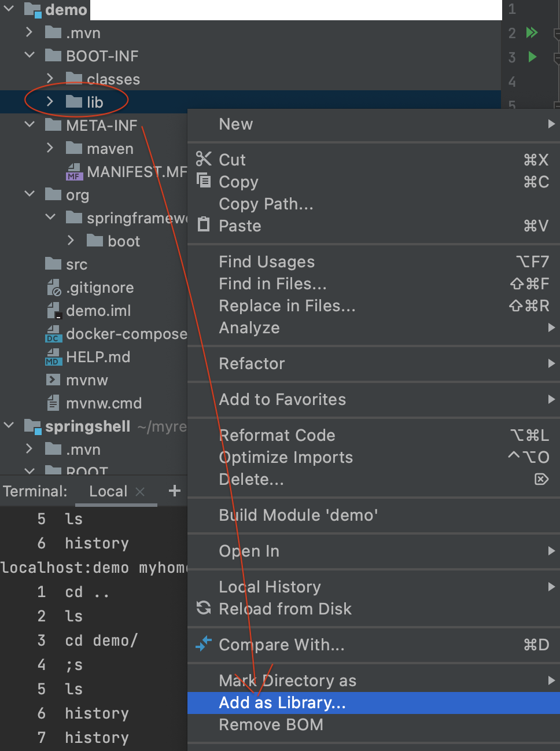Expand the lib folder
Image resolution: width=560 pixels, height=751 pixels.
pos(50,102)
